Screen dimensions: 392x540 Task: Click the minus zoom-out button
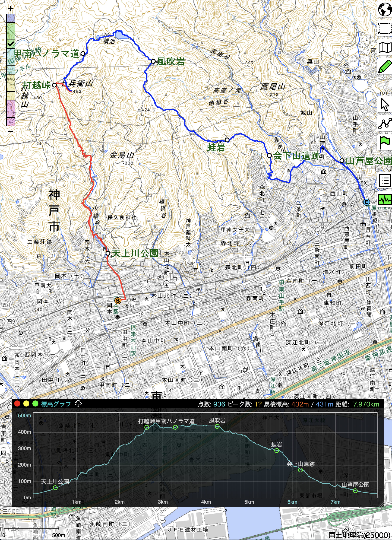coord(11,131)
